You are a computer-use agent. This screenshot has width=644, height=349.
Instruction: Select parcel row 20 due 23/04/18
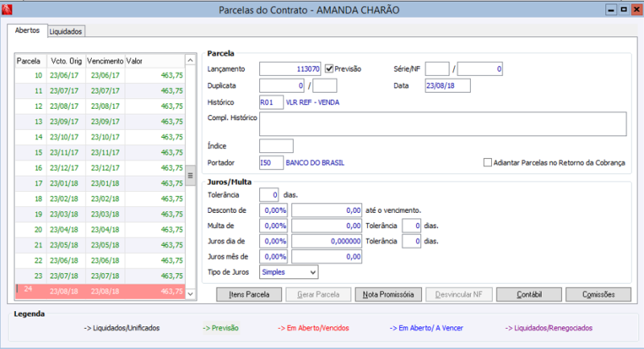click(x=100, y=230)
